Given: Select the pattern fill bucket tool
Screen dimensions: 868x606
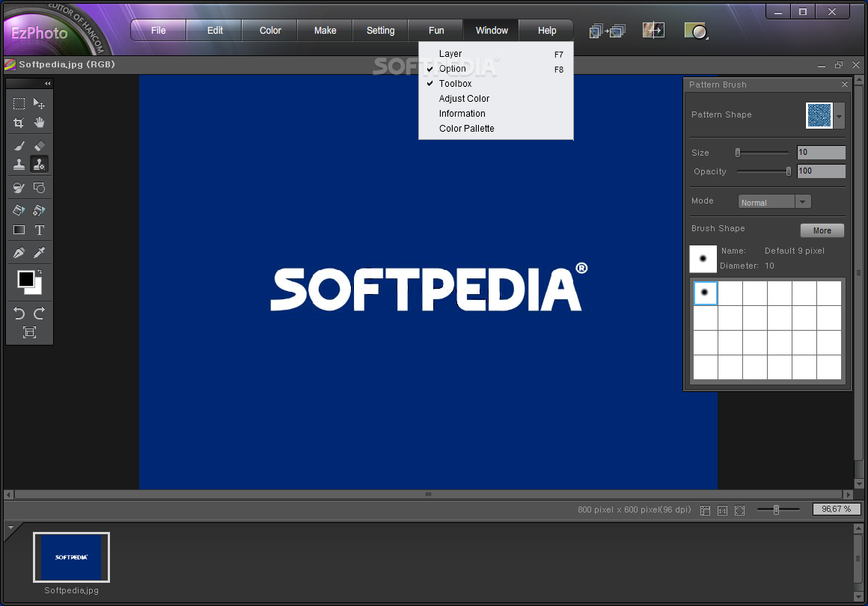Looking at the screenshot, I should point(39,210).
